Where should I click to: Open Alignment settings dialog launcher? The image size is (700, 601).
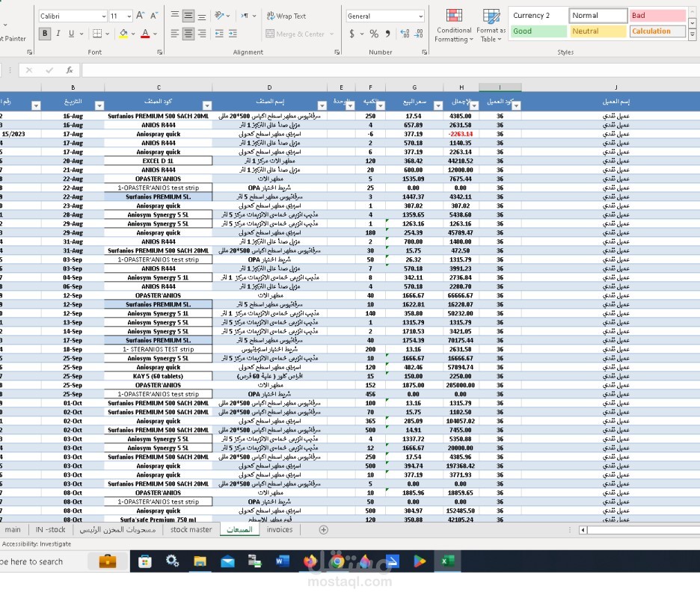click(337, 52)
